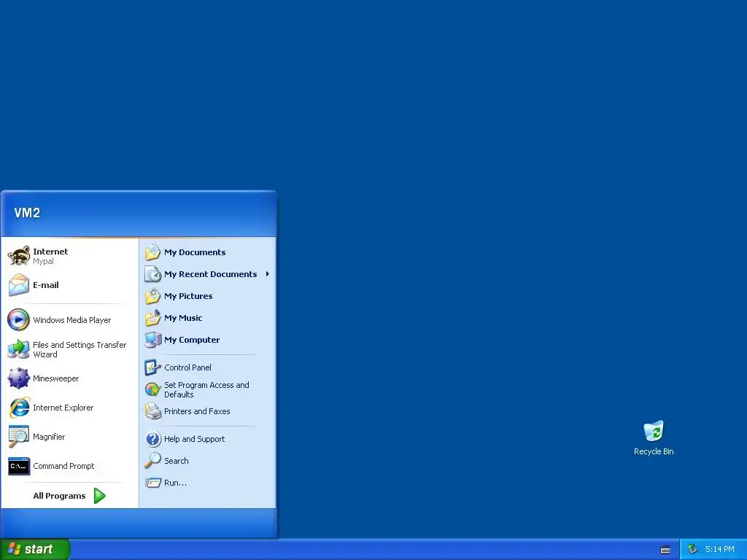
Task: Click the Start button
Action: point(35,549)
